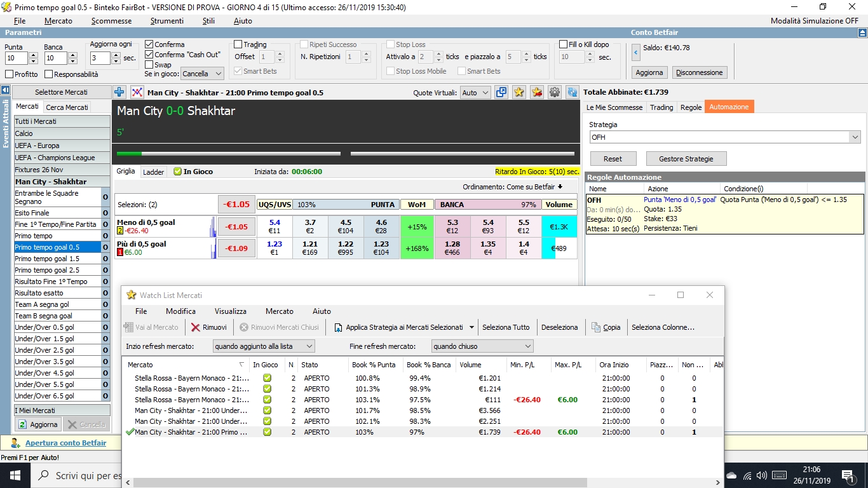Click the OneDrive cloud icon in the tray

(731, 475)
